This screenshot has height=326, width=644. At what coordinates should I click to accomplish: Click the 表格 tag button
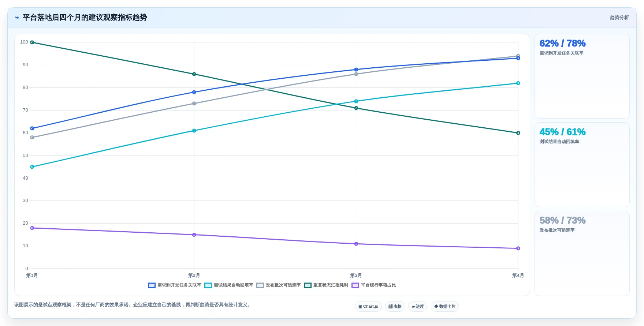(x=395, y=307)
